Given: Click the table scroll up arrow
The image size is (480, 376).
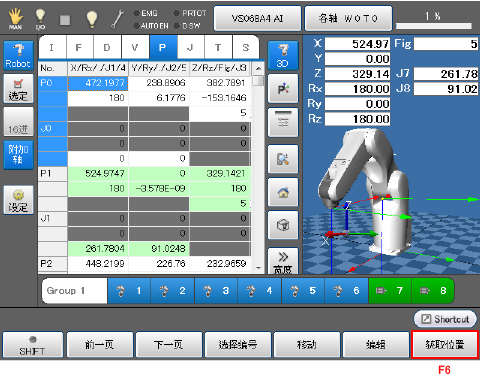Looking at the screenshot, I should coord(258,68).
